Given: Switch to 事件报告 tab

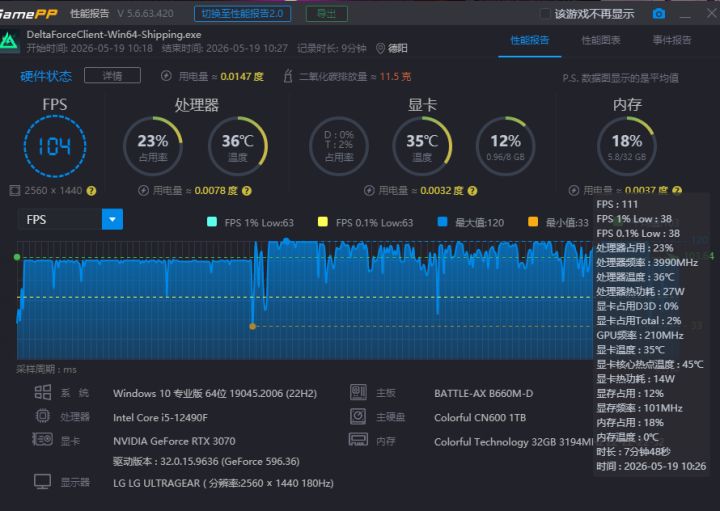Looking at the screenshot, I should pos(672,40).
